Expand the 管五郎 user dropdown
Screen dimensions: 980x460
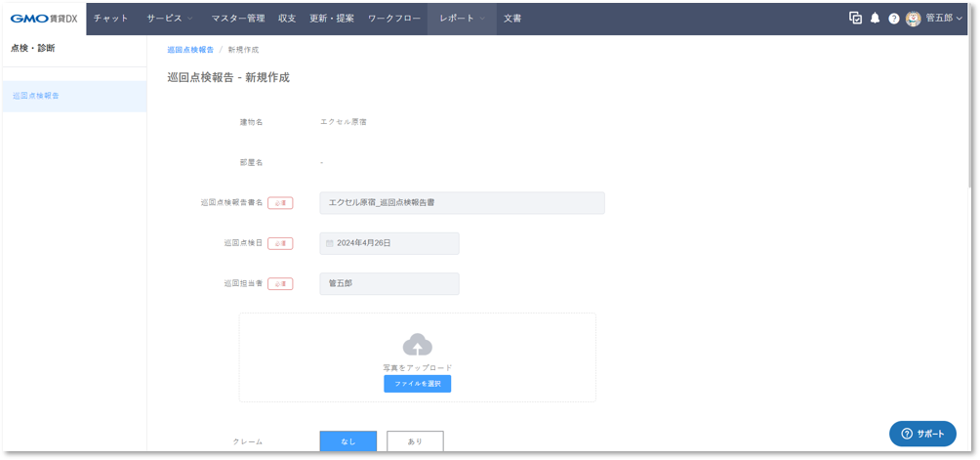pyautogui.click(x=943, y=19)
